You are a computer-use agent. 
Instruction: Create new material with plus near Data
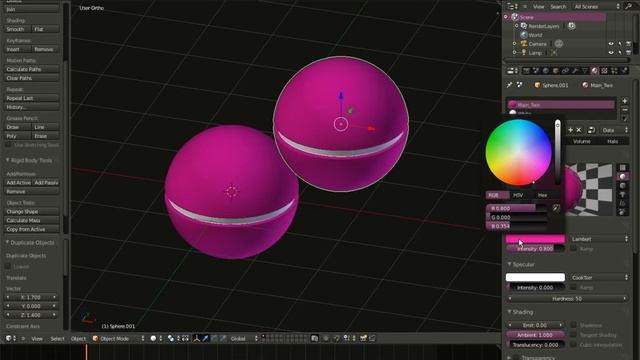tap(571, 130)
